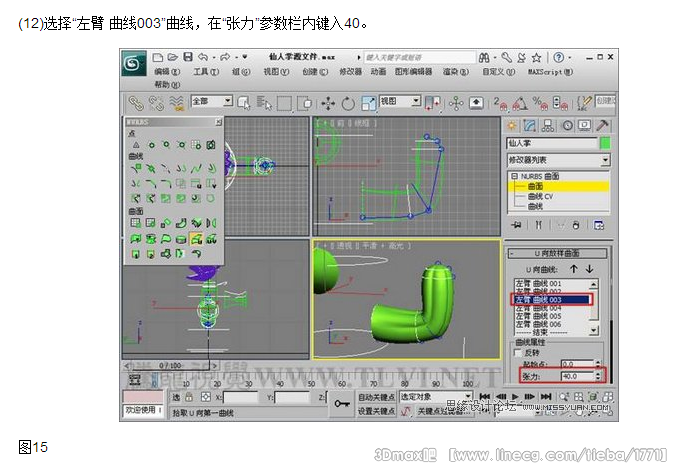Open the Motion panel wheel icon tab

click(x=568, y=126)
